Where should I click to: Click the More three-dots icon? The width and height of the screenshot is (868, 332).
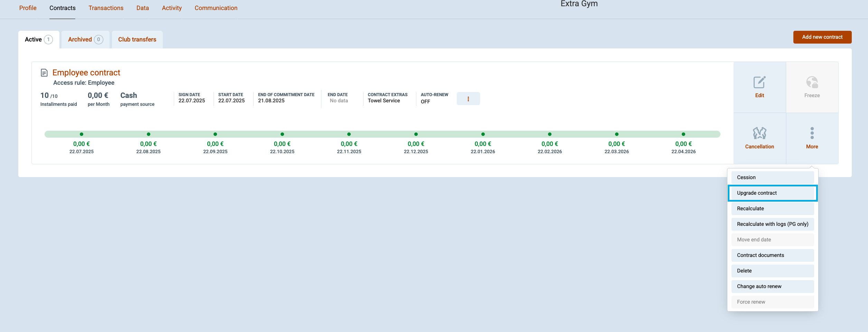812,133
